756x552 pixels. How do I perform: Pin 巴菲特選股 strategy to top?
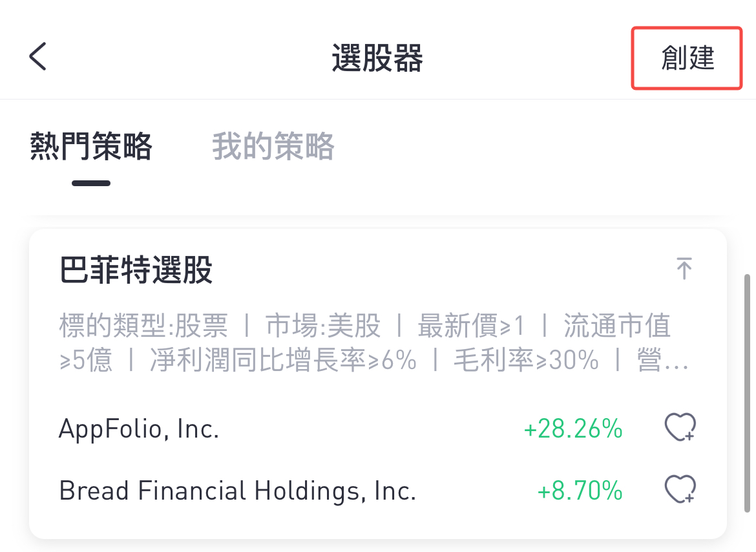click(x=684, y=268)
